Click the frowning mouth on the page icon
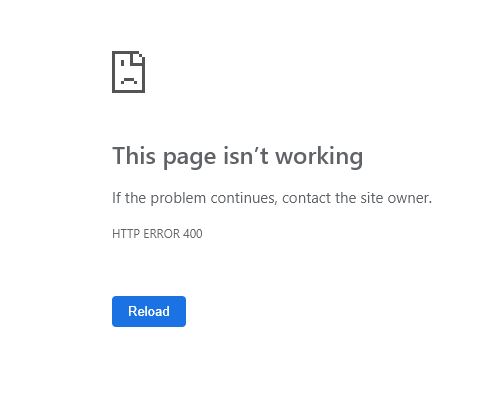This screenshot has height=417, width=496. [129, 80]
